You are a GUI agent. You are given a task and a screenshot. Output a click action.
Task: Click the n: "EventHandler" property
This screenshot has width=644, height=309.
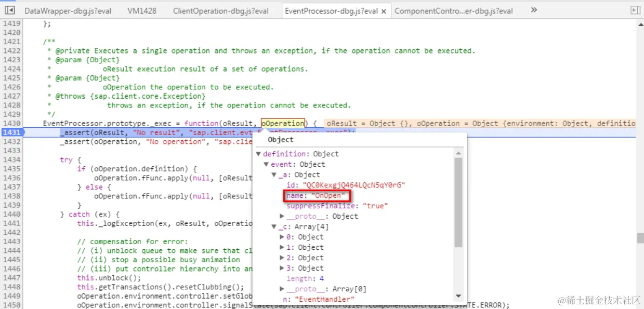(318, 300)
